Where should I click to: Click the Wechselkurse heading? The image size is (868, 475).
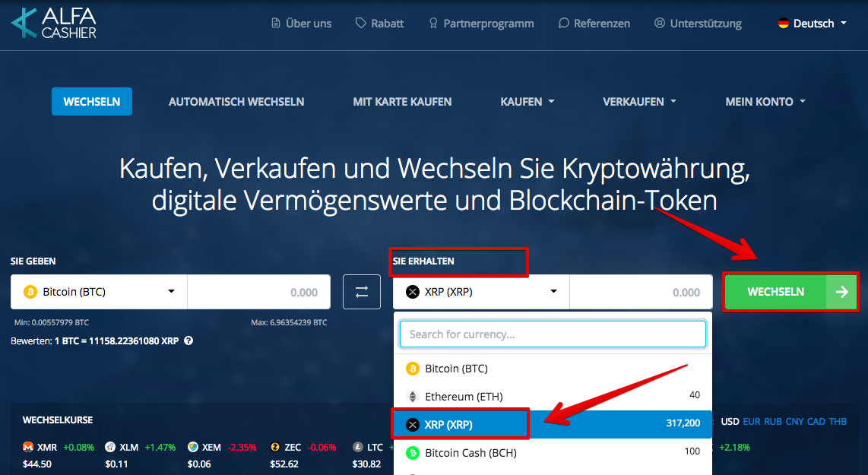[58, 420]
